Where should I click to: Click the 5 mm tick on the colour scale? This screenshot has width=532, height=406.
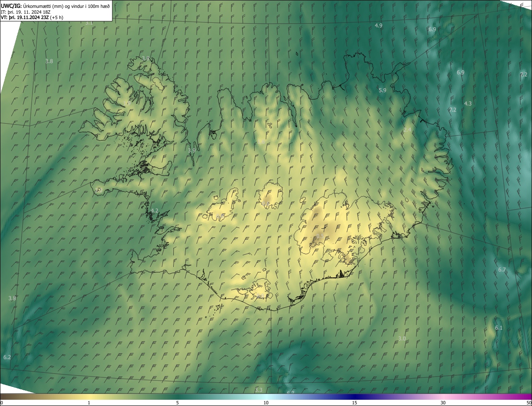(177, 403)
